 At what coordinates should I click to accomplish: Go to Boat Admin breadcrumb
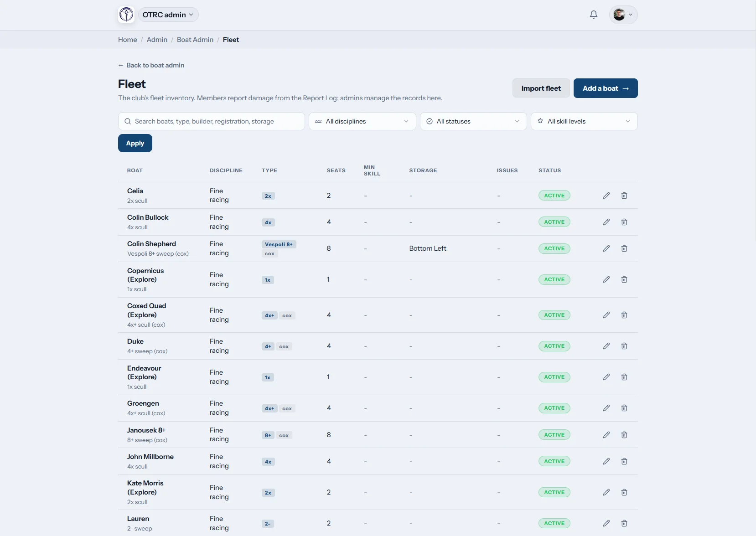(195, 40)
